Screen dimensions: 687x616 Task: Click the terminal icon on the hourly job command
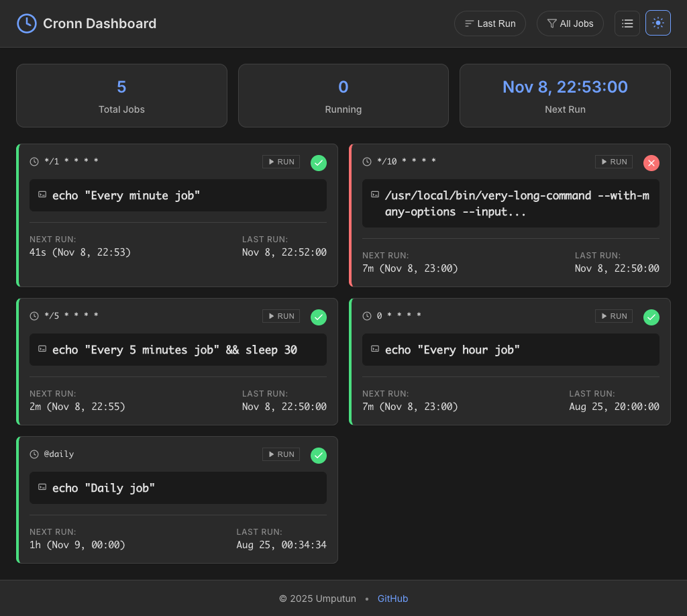[x=374, y=349]
